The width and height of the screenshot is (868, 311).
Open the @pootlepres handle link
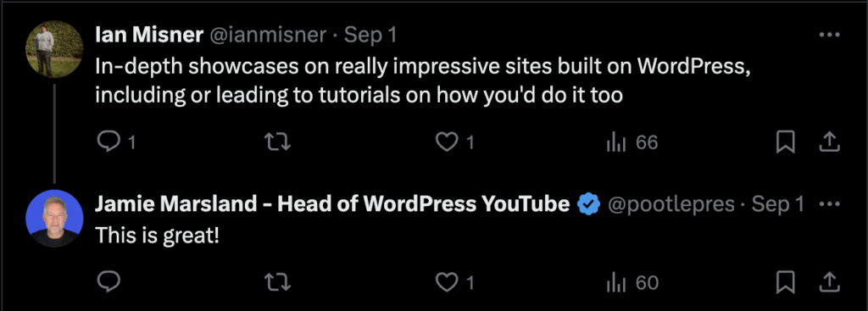coord(671,205)
